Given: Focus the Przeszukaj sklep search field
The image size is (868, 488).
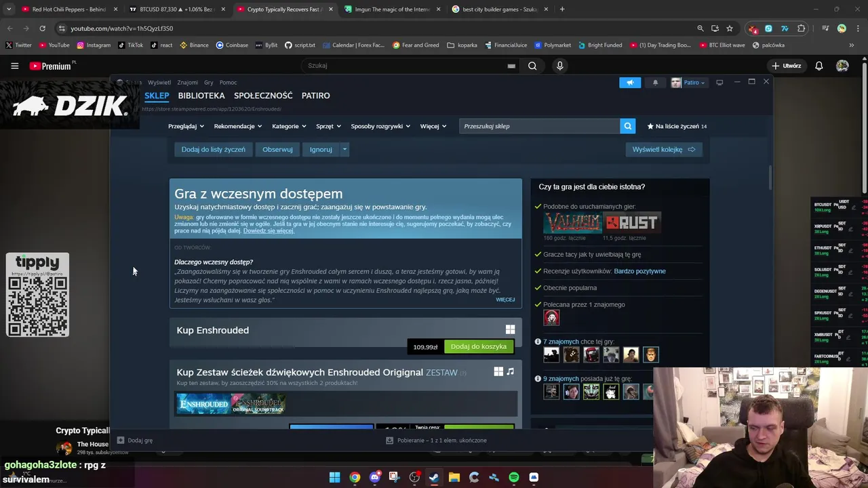Looking at the screenshot, I should click(540, 126).
